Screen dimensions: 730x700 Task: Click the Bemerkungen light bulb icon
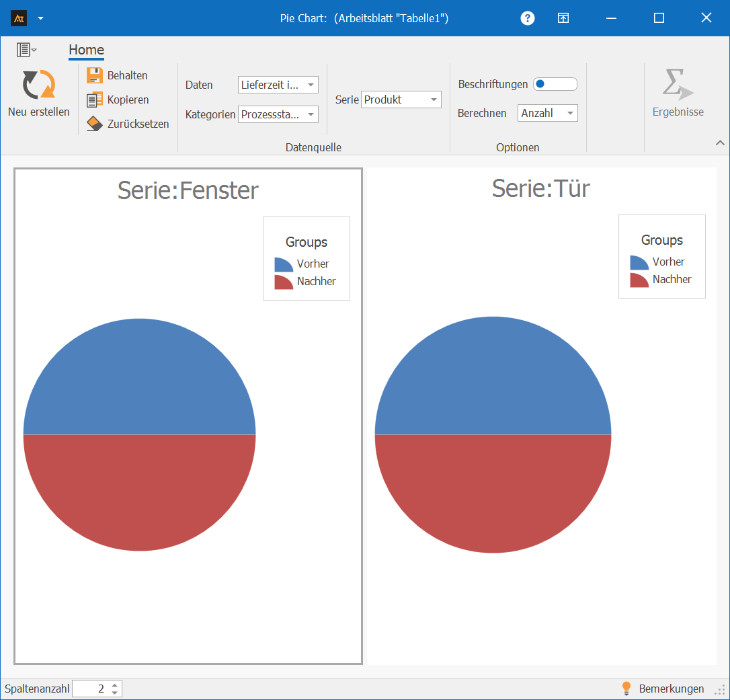pyautogui.click(x=626, y=689)
